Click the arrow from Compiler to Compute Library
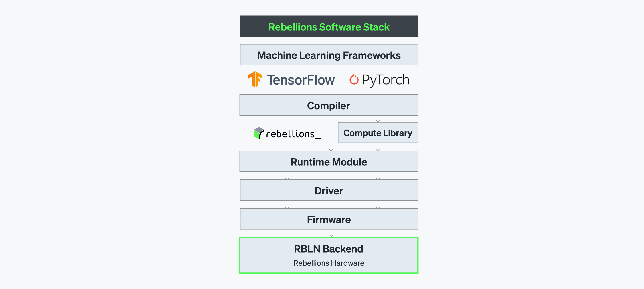The width and height of the screenshot is (644, 289). tap(378, 119)
